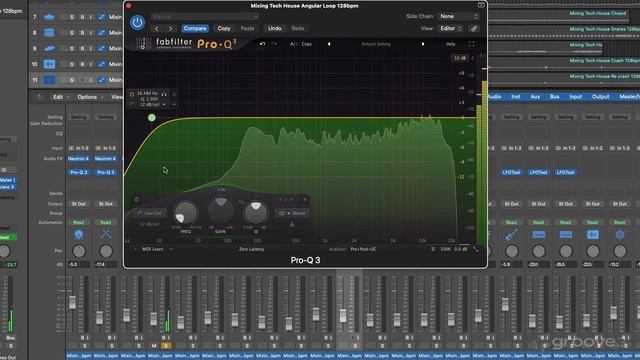Toggle the band solo headphones icon
Viewport: 640px width, 360px height.
[x=164, y=94]
